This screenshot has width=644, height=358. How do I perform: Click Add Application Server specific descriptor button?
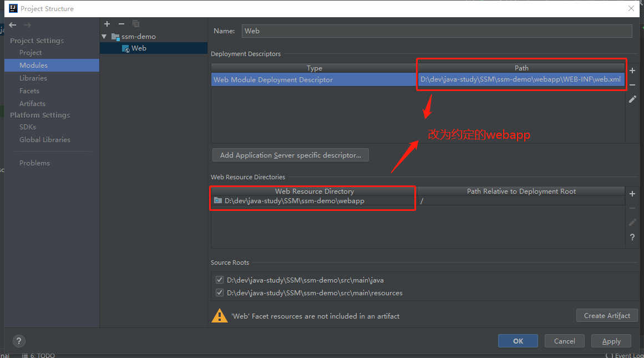pos(290,155)
